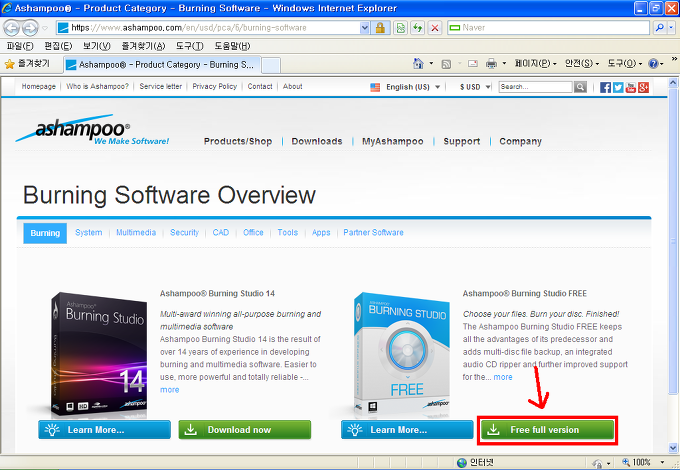Switch to the System category
This screenshot has width=680, height=470.
(x=88, y=232)
